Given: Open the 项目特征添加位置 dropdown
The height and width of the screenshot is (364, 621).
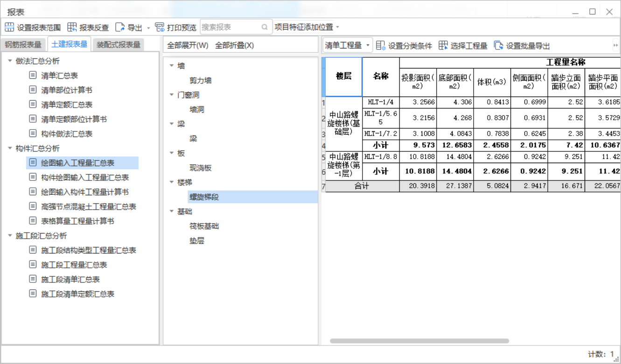Looking at the screenshot, I should coord(337,27).
